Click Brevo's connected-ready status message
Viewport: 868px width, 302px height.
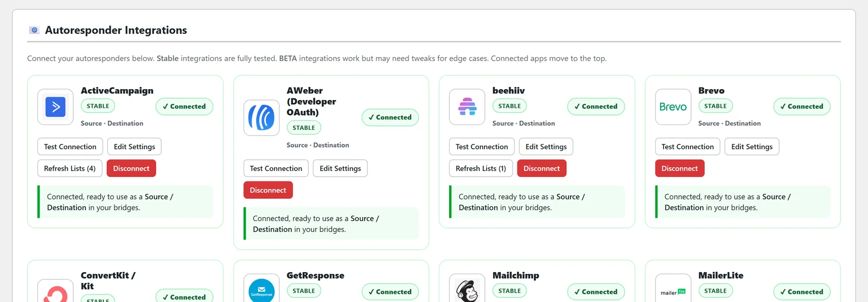pos(743,202)
